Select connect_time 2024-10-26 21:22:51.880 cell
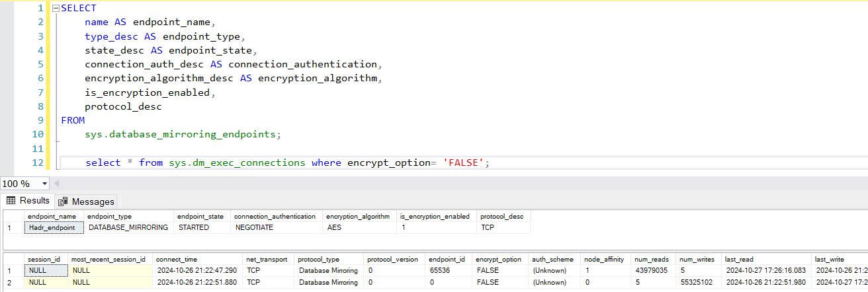Image resolution: width=868 pixels, height=292 pixels. [199, 282]
